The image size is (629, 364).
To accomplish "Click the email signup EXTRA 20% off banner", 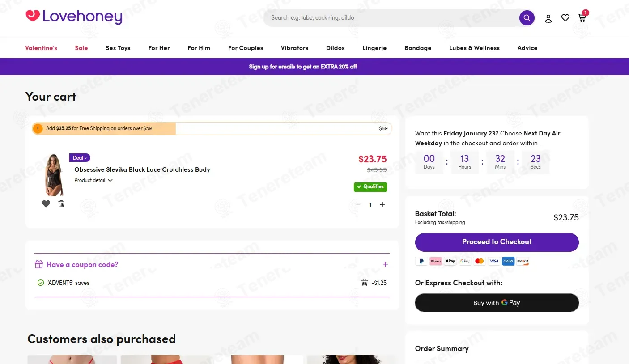I will (303, 67).
